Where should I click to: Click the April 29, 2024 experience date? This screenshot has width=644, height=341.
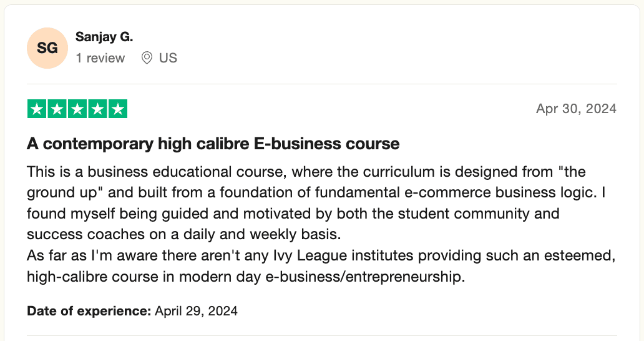(x=196, y=310)
